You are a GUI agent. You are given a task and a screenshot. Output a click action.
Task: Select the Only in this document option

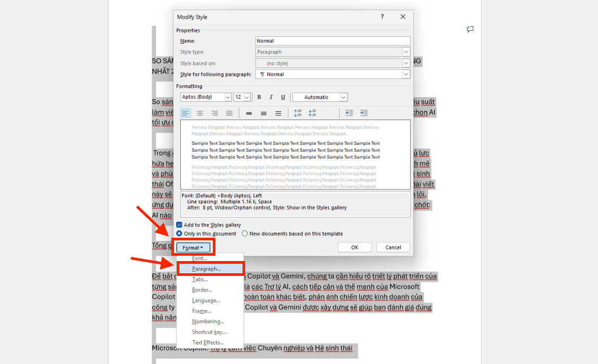[179, 233]
